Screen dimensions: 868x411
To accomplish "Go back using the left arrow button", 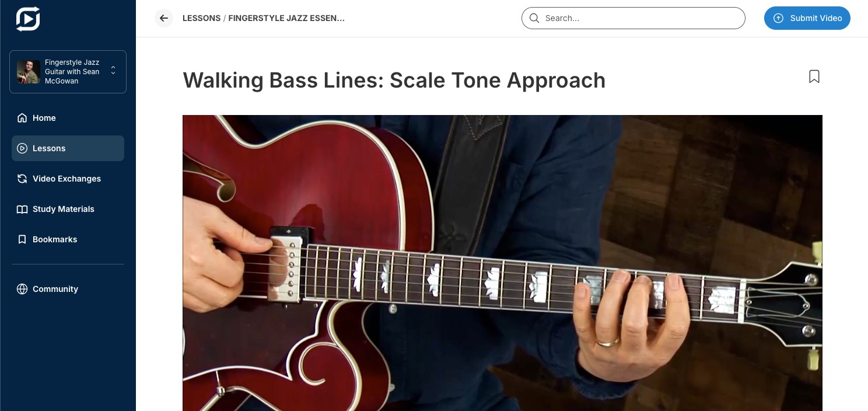I will (164, 18).
